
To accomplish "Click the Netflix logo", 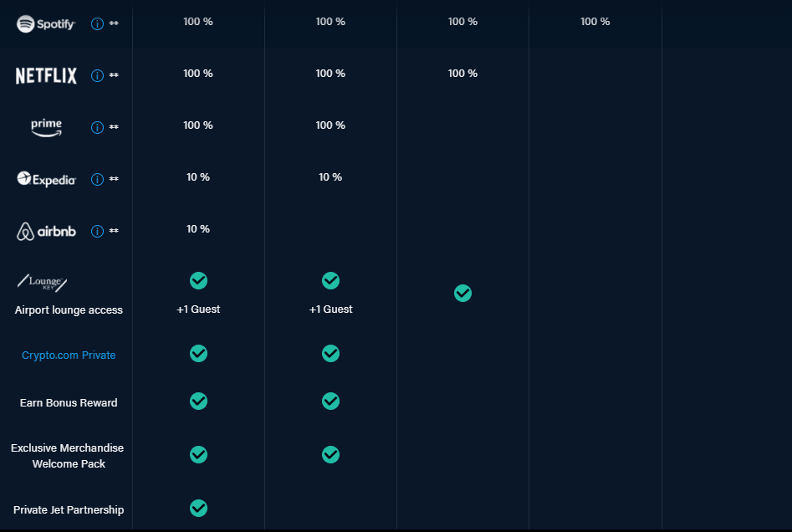I will (x=46, y=76).
